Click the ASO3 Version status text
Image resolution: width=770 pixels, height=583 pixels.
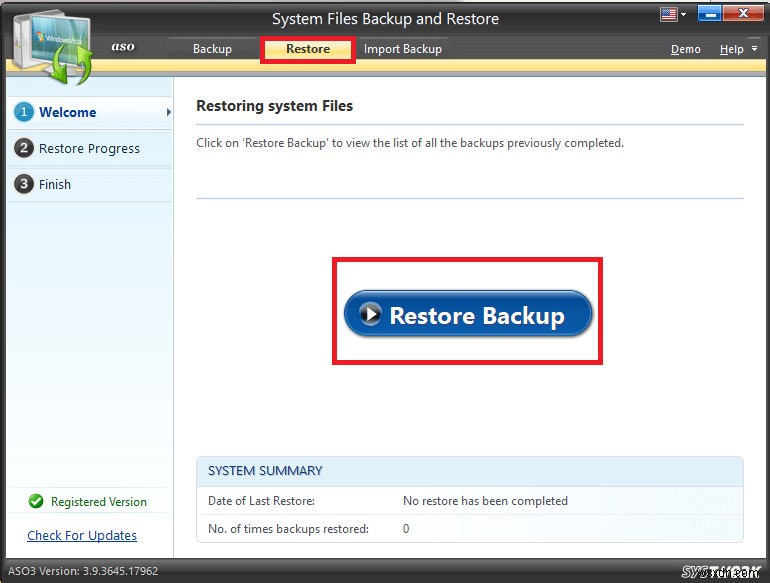[83, 571]
